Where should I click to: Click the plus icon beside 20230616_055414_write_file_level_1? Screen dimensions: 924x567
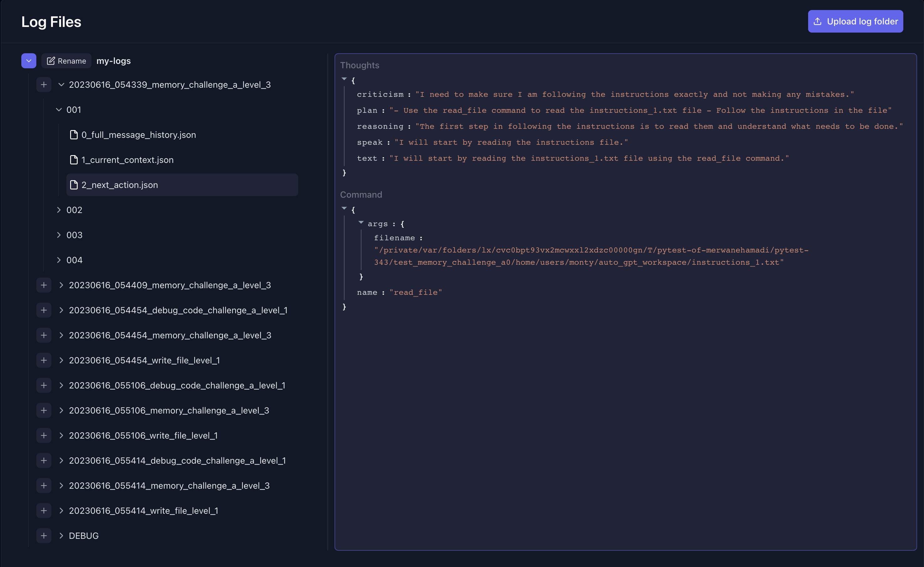[44, 510]
